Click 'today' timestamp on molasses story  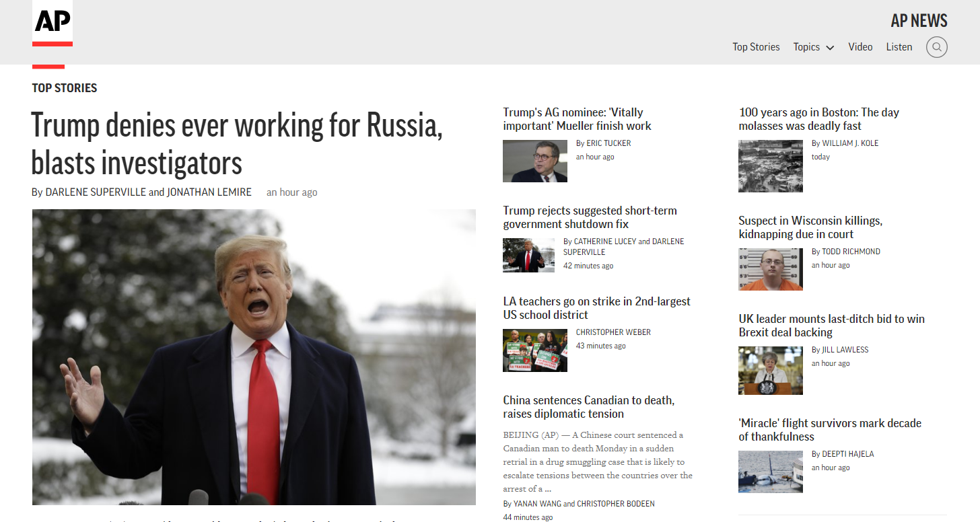(x=820, y=157)
